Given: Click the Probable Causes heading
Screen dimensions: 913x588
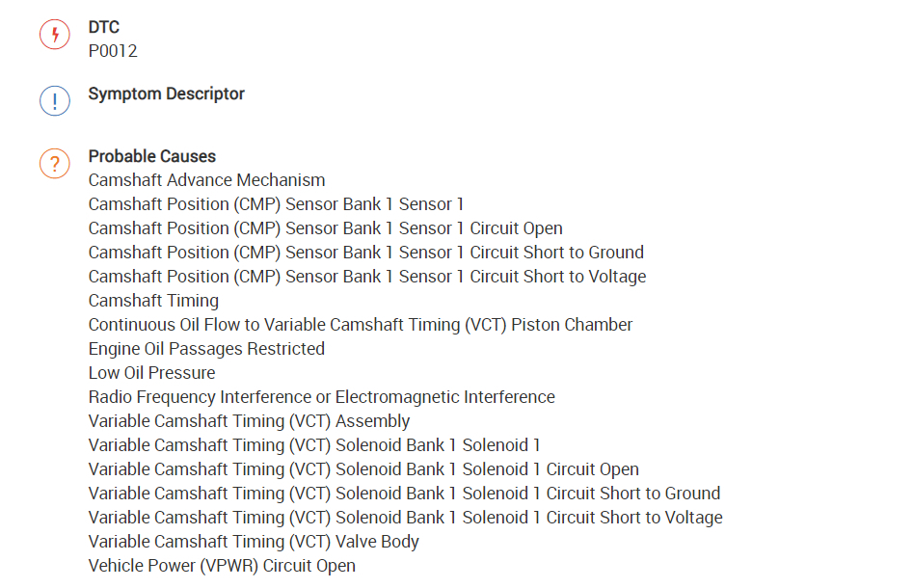Looking at the screenshot, I should (151, 156).
